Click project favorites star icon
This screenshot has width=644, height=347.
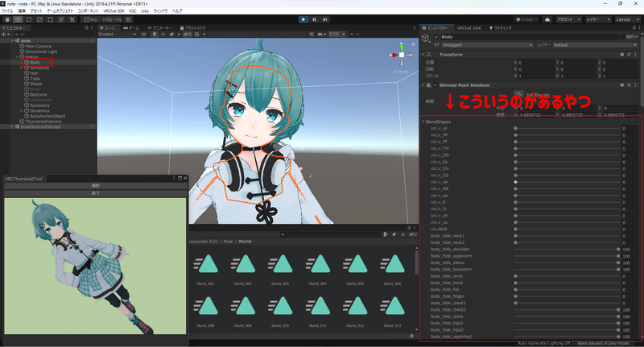[403, 234]
